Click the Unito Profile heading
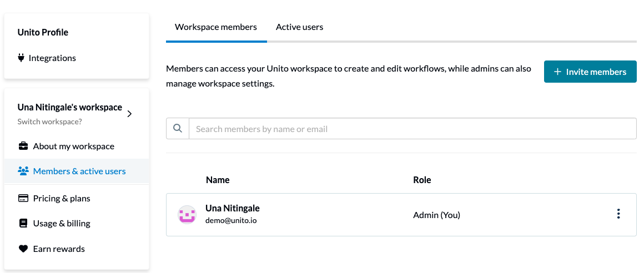The height and width of the screenshot is (273, 644). tap(43, 32)
